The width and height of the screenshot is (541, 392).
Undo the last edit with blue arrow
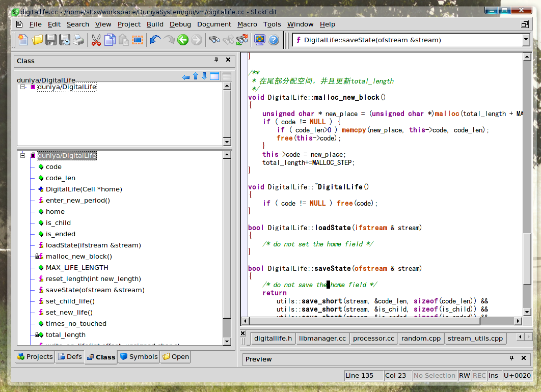coord(155,40)
